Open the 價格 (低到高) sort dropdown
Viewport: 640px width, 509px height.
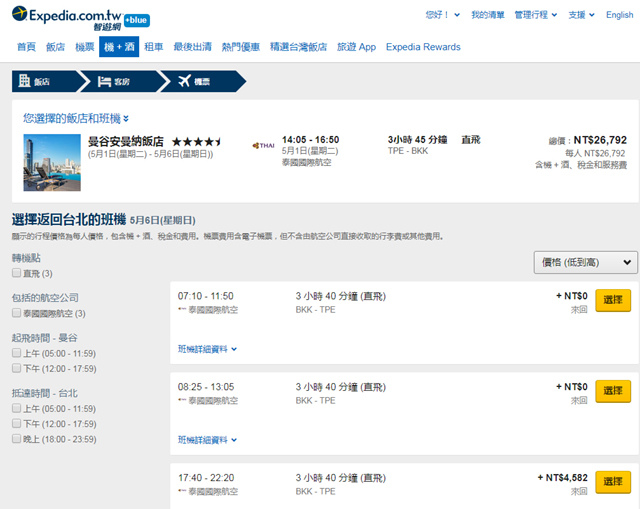click(x=585, y=262)
